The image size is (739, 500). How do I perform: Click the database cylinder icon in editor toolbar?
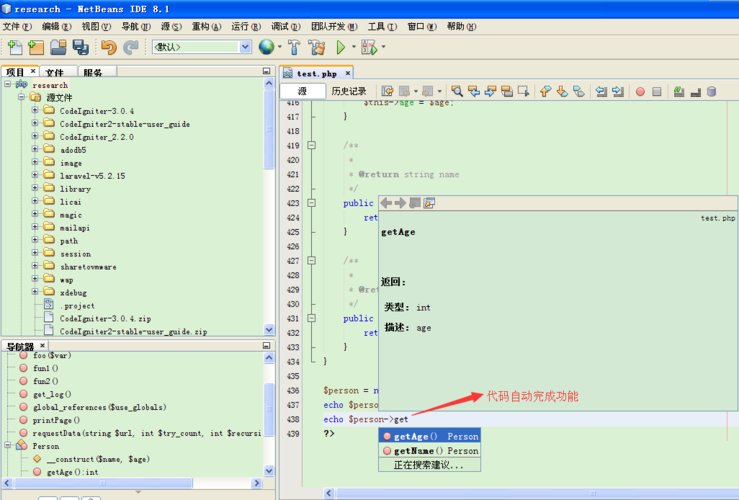[x=712, y=91]
